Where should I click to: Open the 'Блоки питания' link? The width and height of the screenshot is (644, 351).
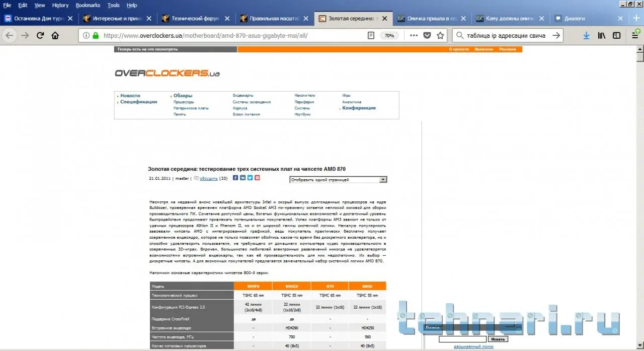tap(247, 114)
